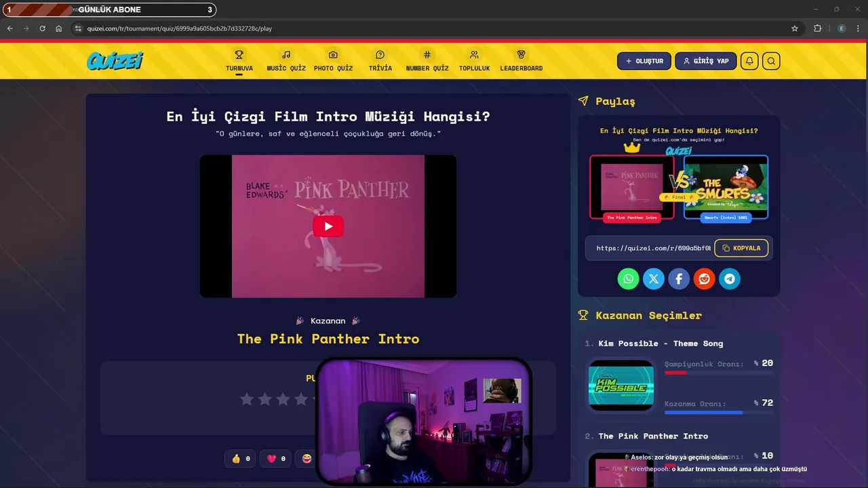Open the Music Quiz tab
The image size is (868, 488).
click(286, 61)
